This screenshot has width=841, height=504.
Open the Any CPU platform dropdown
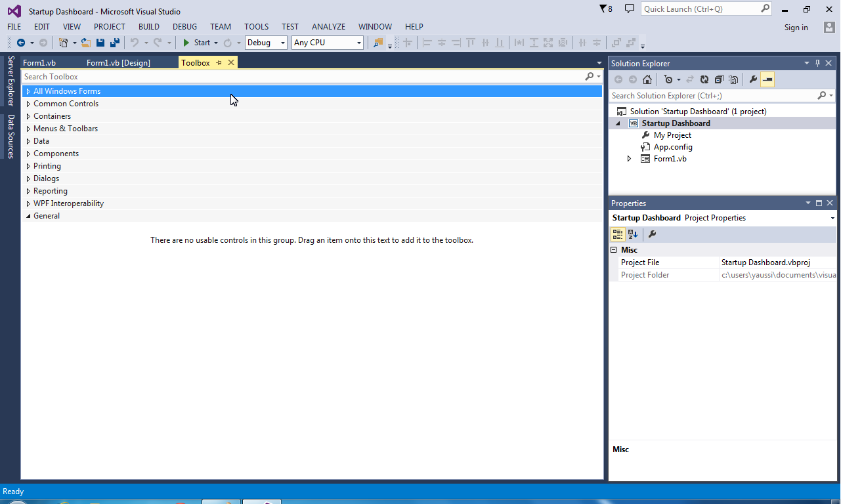(358, 43)
